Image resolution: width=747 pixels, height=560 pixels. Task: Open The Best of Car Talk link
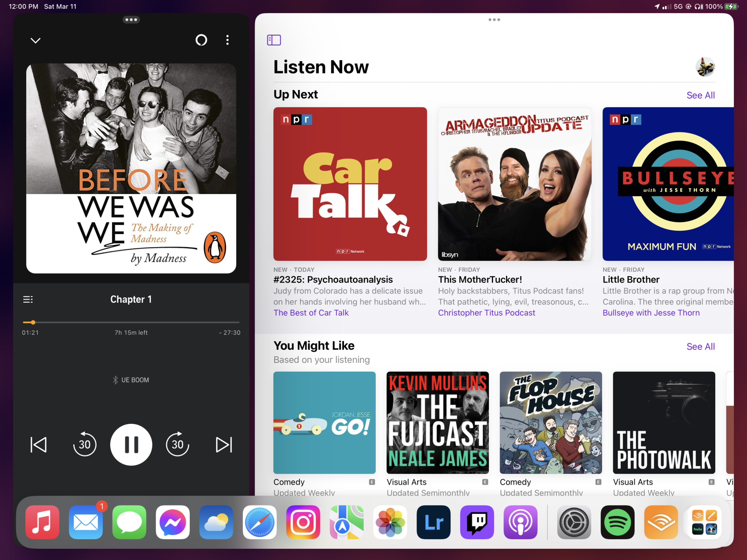tap(311, 313)
